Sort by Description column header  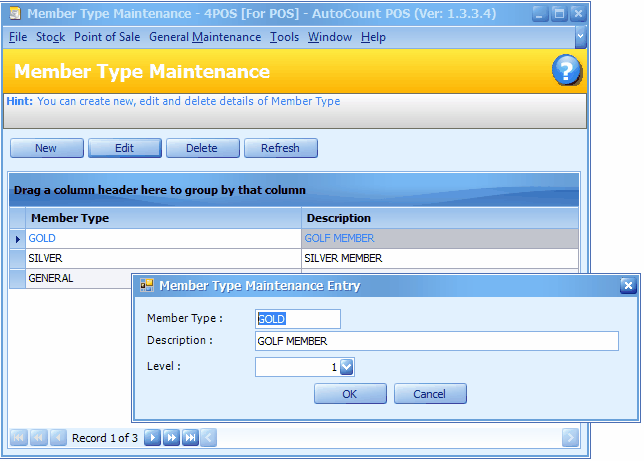pyautogui.click(x=440, y=218)
